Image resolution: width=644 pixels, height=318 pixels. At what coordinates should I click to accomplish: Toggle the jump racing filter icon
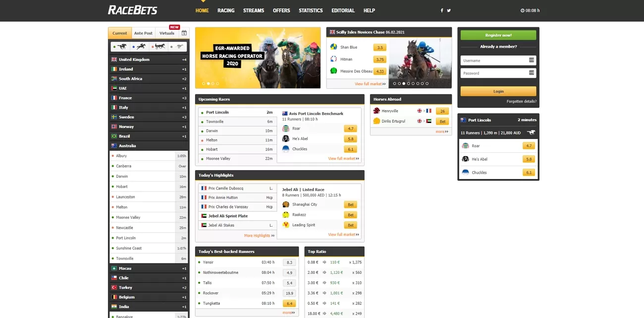coord(139,47)
